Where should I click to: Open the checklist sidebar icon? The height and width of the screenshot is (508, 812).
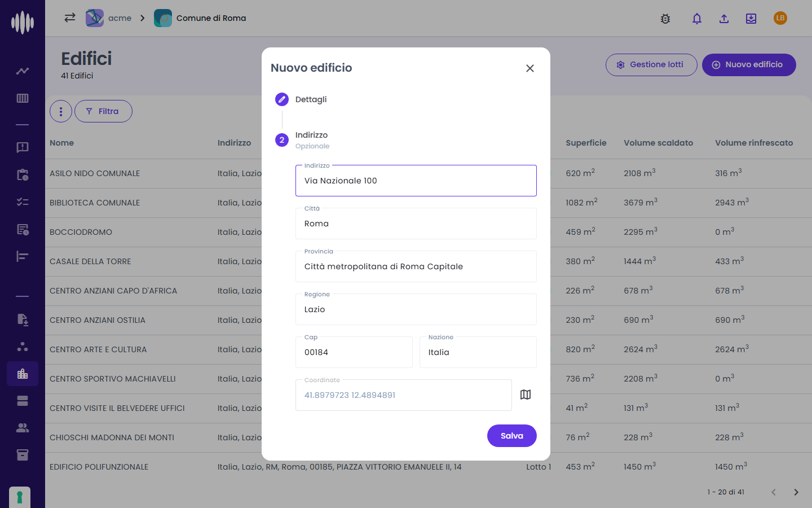pyautogui.click(x=23, y=202)
